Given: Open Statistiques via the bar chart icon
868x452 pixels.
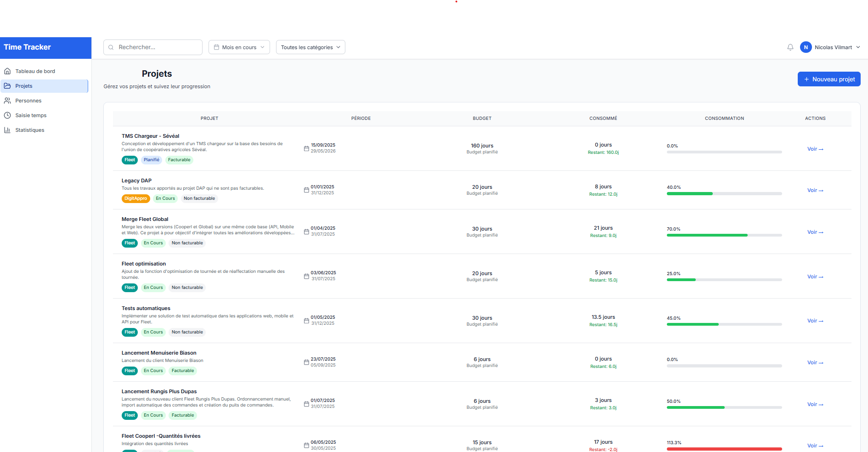Looking at the screenshot, I should coord(8,130).
